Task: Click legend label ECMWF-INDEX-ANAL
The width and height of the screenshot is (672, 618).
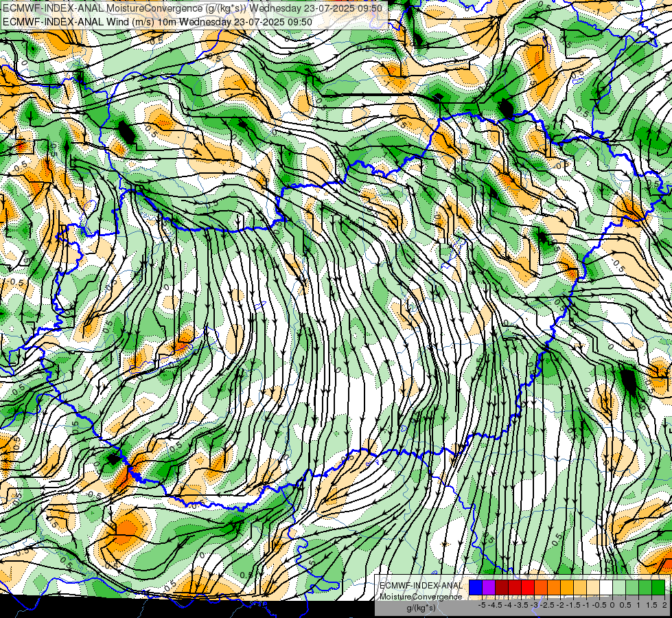Action: pyautogui.click(x=421, y=586)
